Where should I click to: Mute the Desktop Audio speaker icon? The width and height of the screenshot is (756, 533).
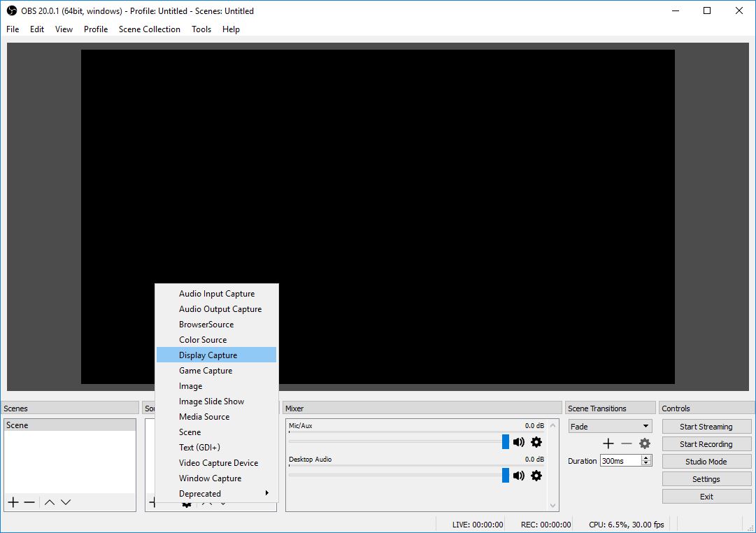coord(519,476)
